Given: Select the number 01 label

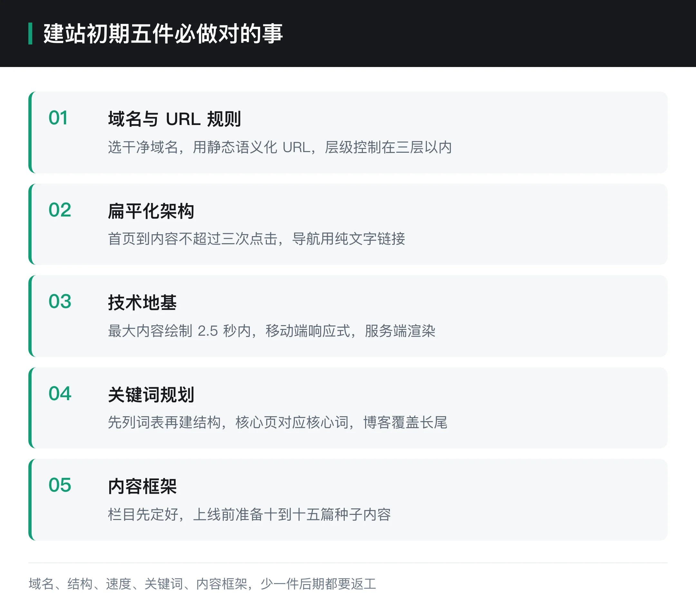Looking at the screenshot, I should coord(58,118).
